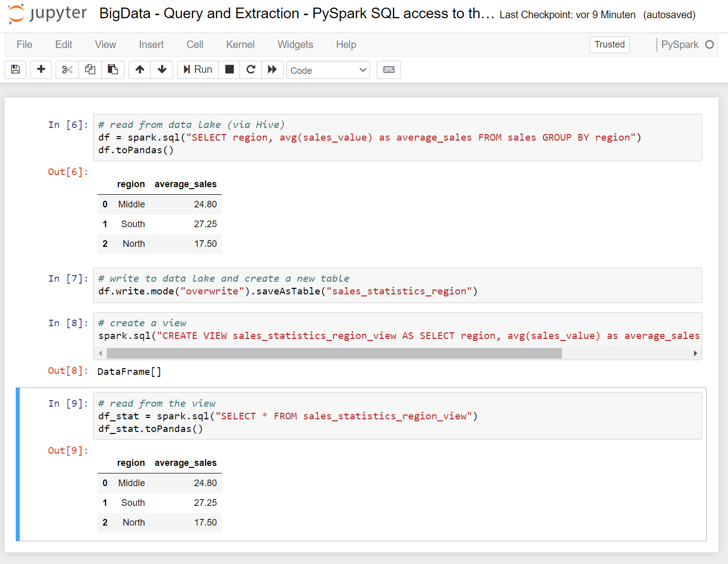The width and height of the screenshot is (728, 564).
Task: Click horizontal scrollbar in cell 8
Action: point(334,353)
